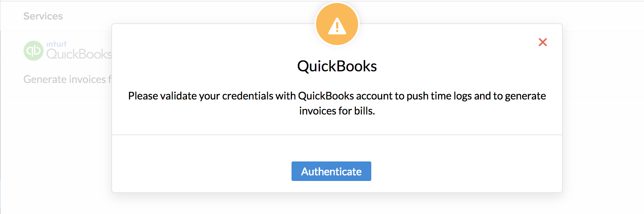
Task: Click the Authenticate button
Action: [x=331, y=171]
